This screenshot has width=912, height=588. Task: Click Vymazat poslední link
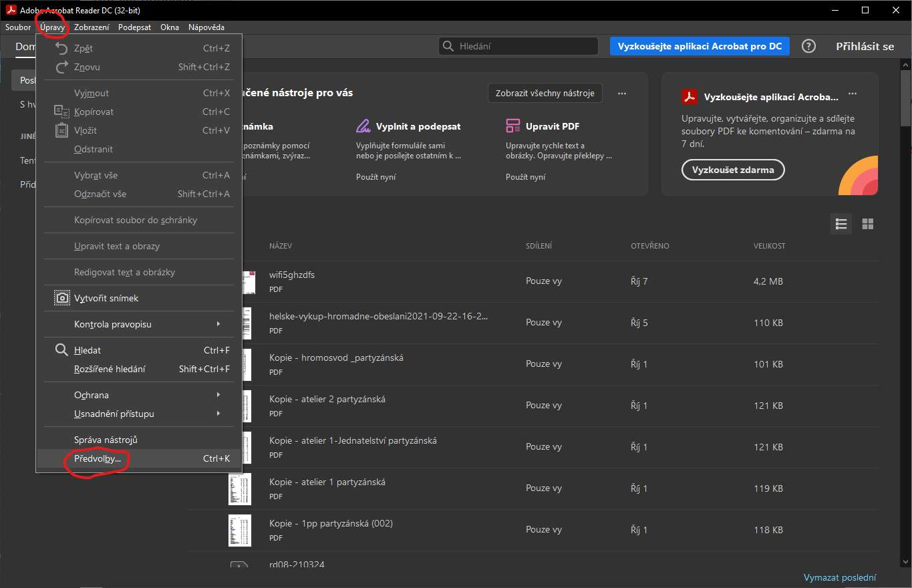click(840, 577)
